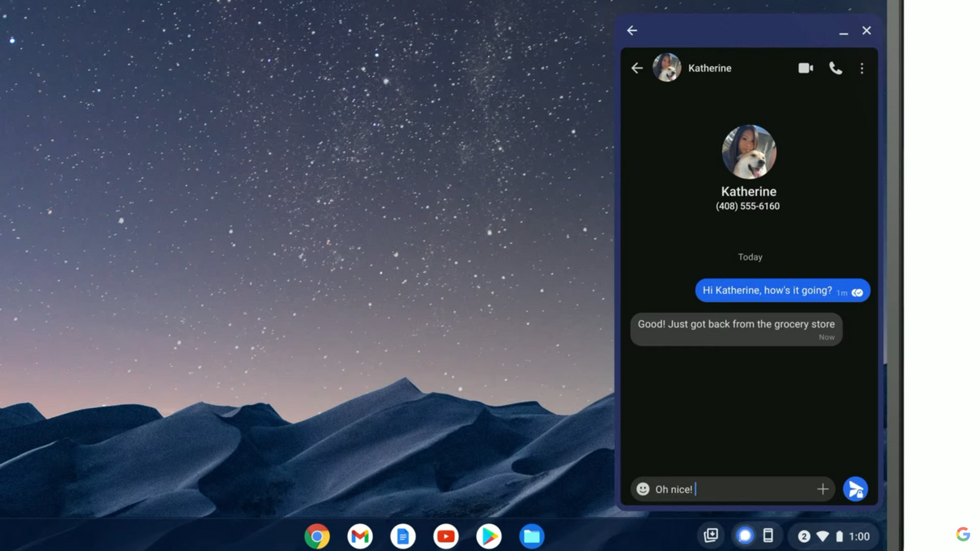Open the Files app on shelf
The width and height of the screenshot is (980, 551).
[x=532, y=536]
